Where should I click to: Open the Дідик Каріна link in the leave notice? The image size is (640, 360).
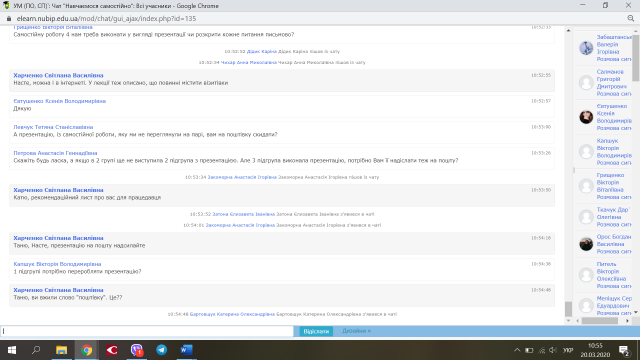click(x=262, y=52)
